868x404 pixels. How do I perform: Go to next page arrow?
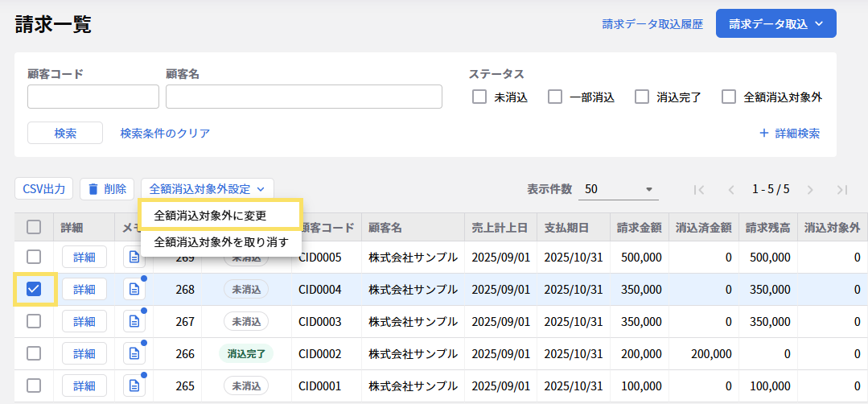810,190
